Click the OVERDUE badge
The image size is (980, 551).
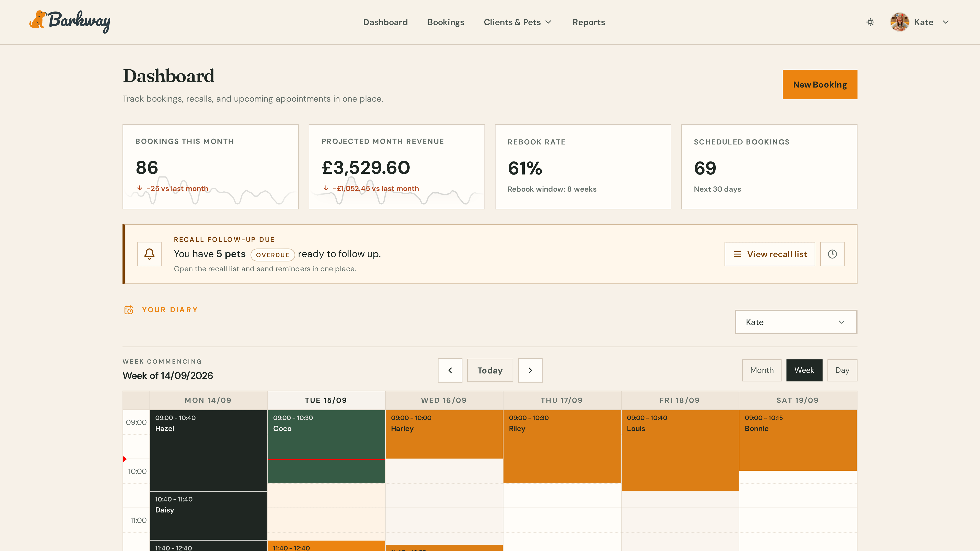[272, 255]
